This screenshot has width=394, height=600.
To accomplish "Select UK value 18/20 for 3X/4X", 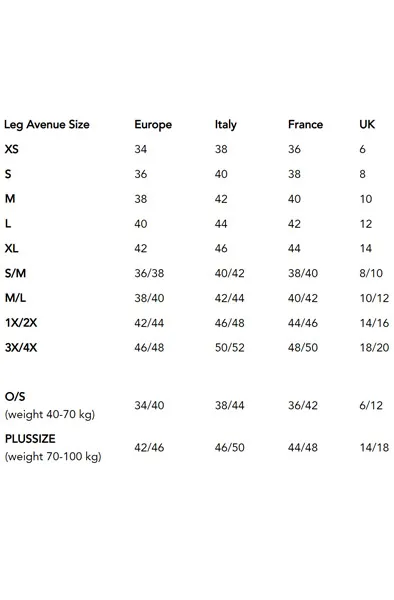I will (x=374, y=348).
